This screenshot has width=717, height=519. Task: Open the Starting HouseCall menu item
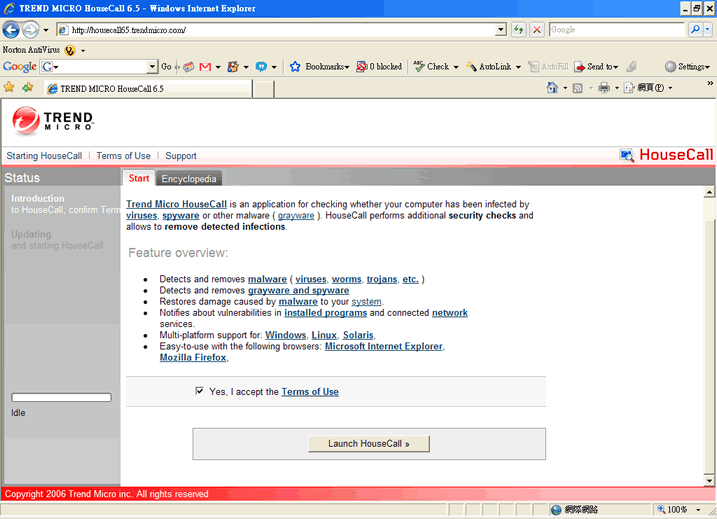point(44,156)
